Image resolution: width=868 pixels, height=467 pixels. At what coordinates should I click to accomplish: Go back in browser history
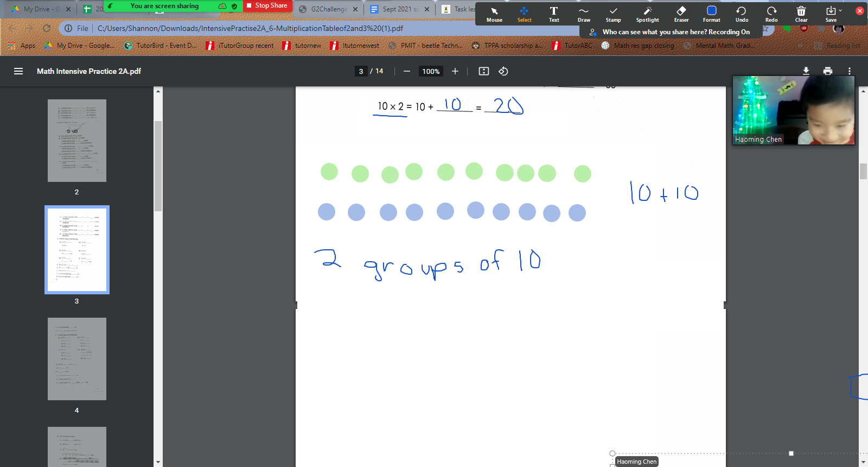click(12, 28)
